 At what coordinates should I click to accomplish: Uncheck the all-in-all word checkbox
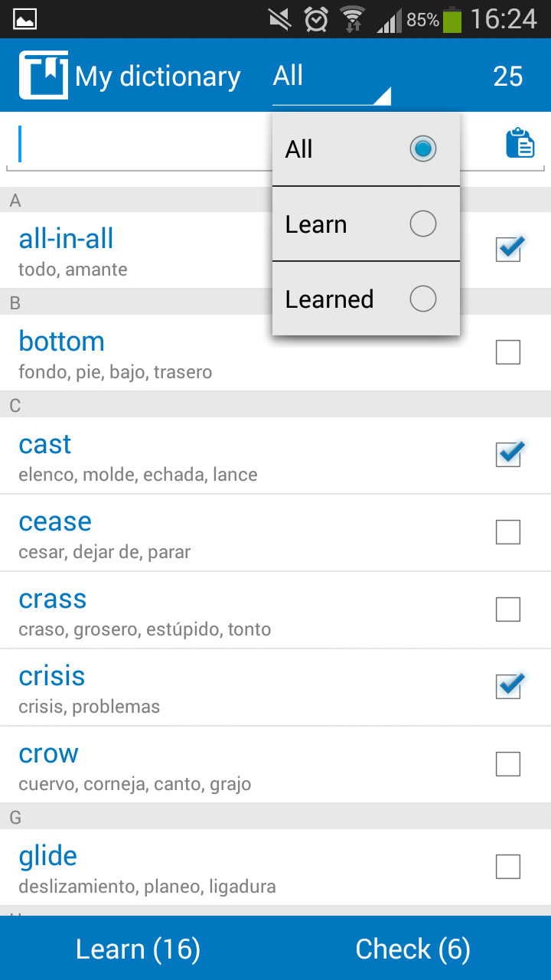pos(509,249)
